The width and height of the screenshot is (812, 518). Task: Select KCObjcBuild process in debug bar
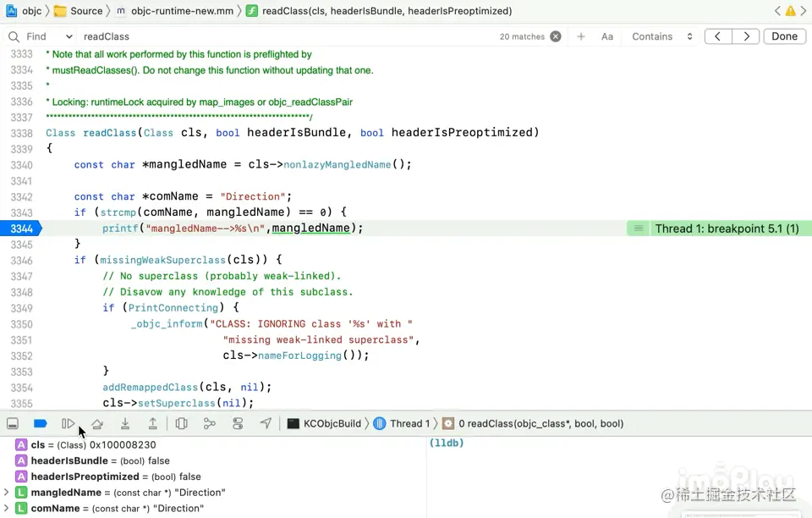[x=324, y=424]
